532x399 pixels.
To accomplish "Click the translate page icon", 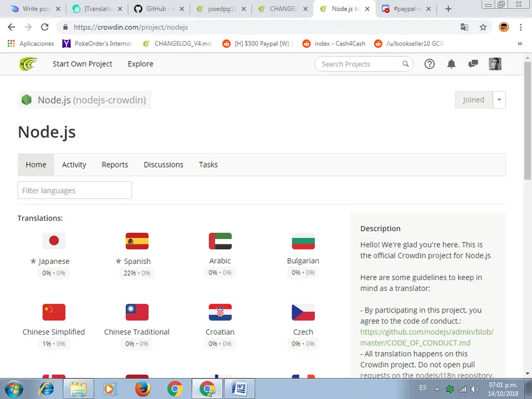I will pyautogui.click(x=464, y=27).
